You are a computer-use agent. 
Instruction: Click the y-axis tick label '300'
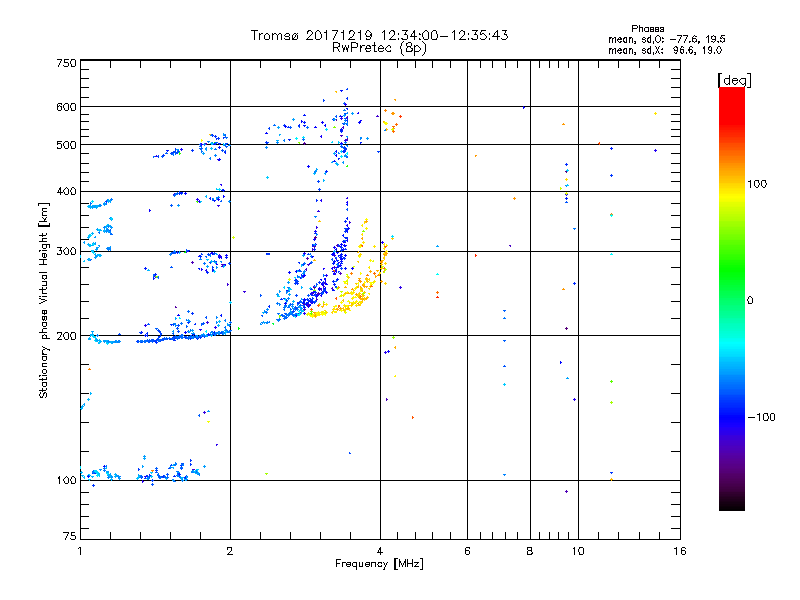click(x=66, y=252)
